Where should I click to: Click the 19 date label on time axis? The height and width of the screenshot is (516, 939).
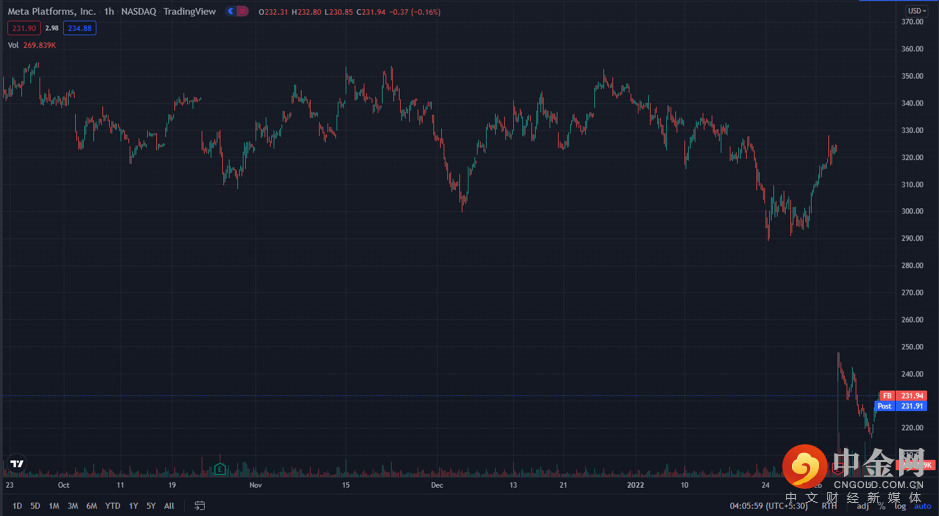172,485
